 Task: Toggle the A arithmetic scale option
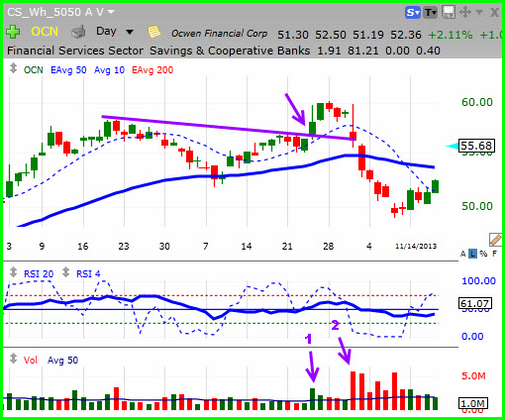pyautogui.click(x=463, y=254)
